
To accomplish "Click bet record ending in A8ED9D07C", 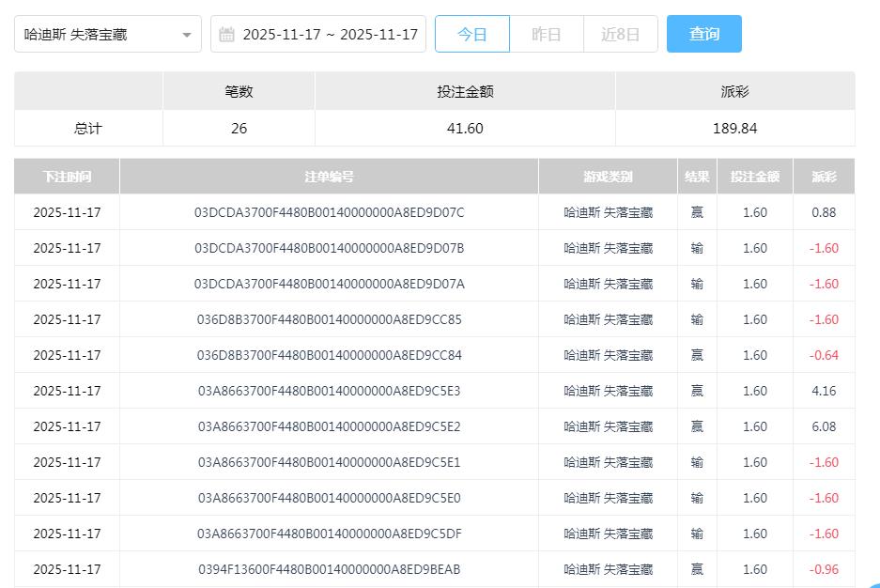I will [x=329, y=212].
